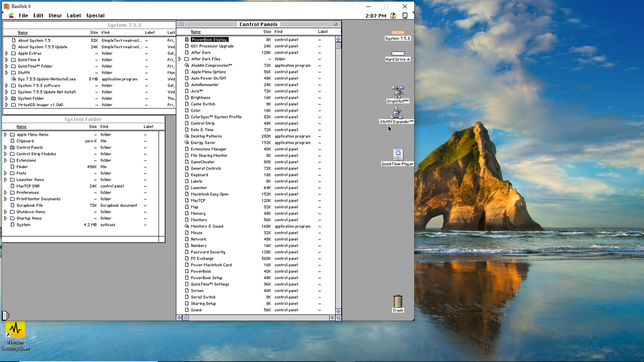
Task: Expand the Preferences folder triangle
Action: point(6,193)
